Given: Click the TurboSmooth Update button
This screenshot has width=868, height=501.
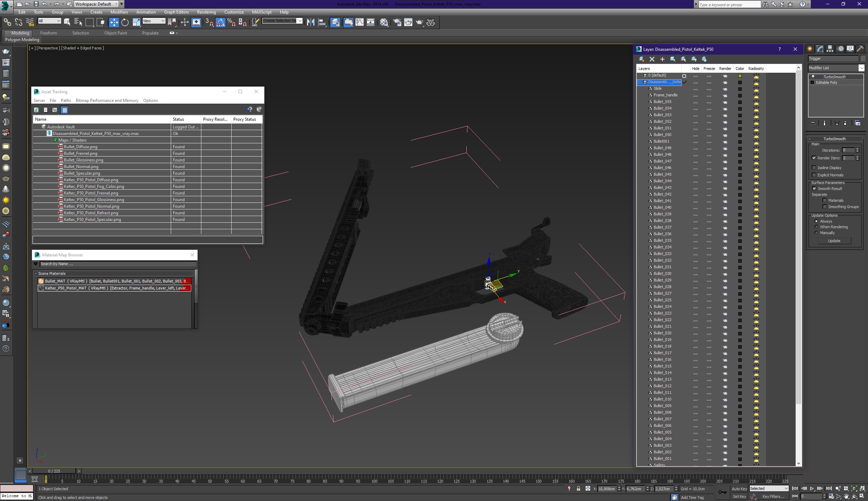Looking at the screenshot, I should (834, 241).
